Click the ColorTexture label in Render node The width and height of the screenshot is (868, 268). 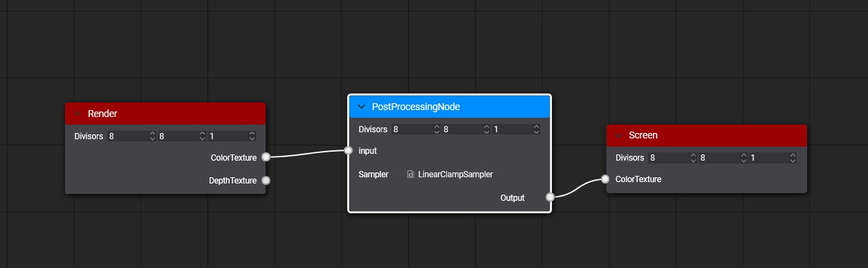click(x=234, y=157)
